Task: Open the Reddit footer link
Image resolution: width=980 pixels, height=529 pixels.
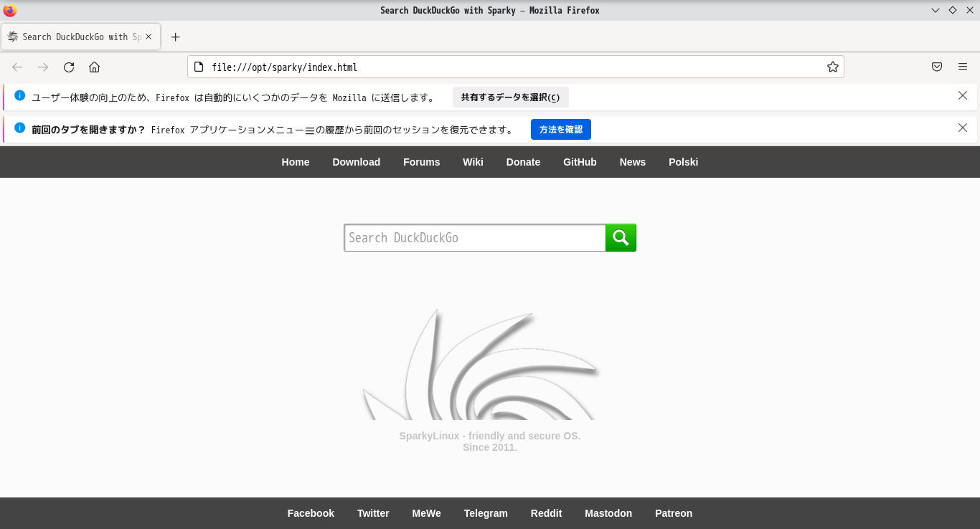Action: [546, 513]
